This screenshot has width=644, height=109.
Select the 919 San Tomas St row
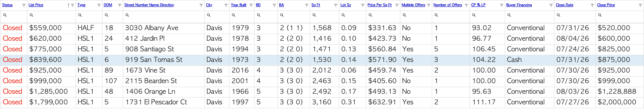[x=322, y=60]
